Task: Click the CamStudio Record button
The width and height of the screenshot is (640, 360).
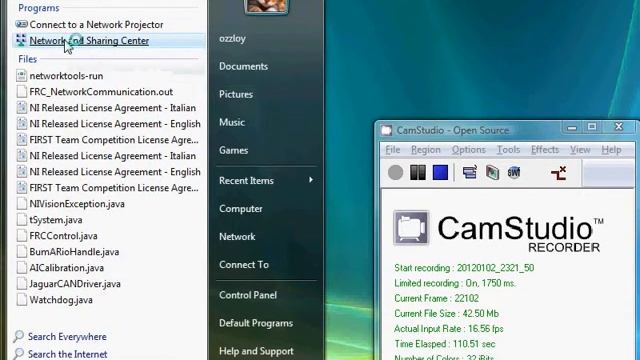Action: (x=395, y=172)
